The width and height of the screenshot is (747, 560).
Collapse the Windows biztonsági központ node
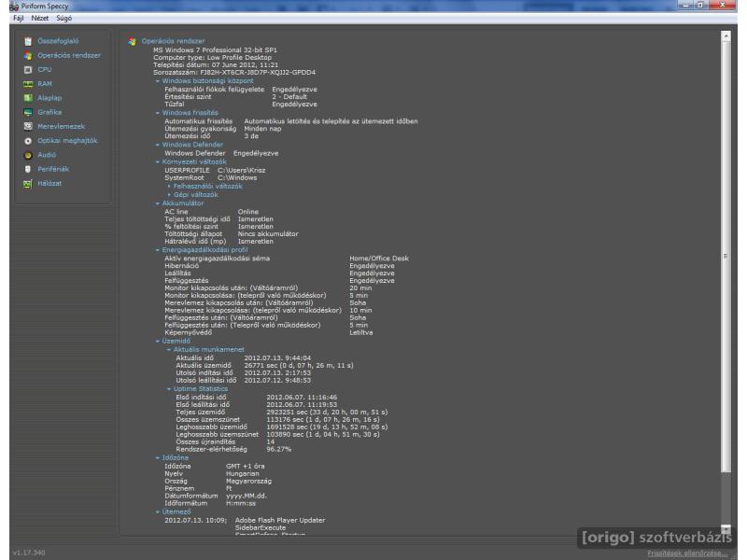[157, 81]
